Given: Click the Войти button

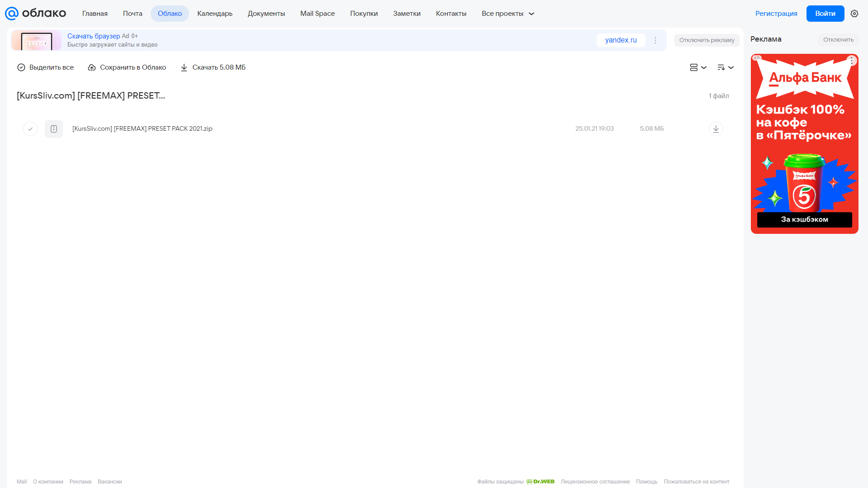Looking at the screenshot, I should 825,14.
